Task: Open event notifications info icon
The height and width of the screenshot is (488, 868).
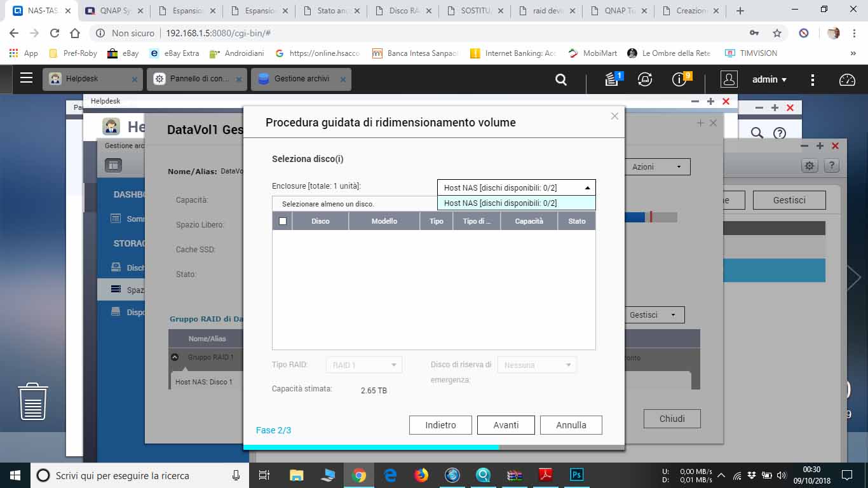Action: (679, 79)
